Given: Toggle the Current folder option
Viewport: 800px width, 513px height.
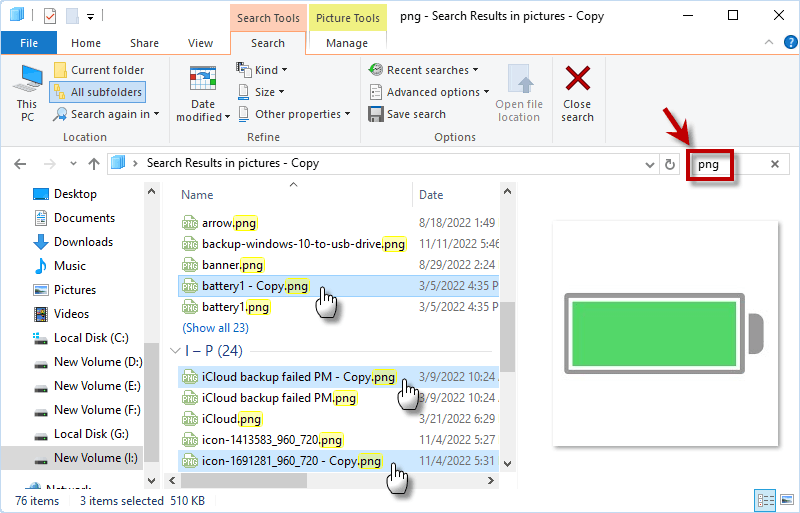Looking at the screenshot, I should click(x=98, y=70).
